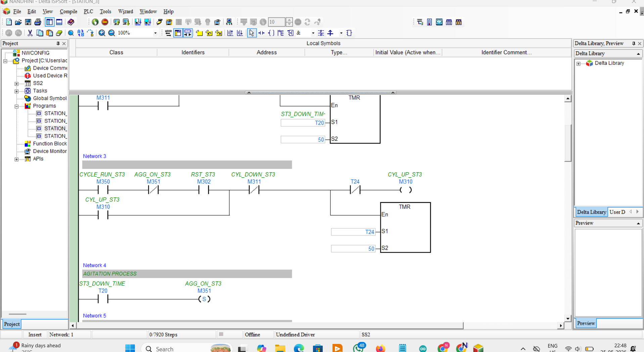This screenshot has height=352, width=644.
Task: Choose the arrow Selection tool
Action: coord(251,33)
